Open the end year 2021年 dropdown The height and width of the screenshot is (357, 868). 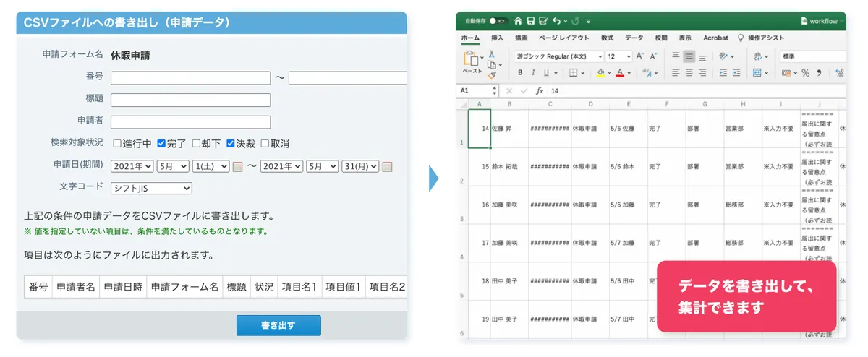(x=282, y=166)
